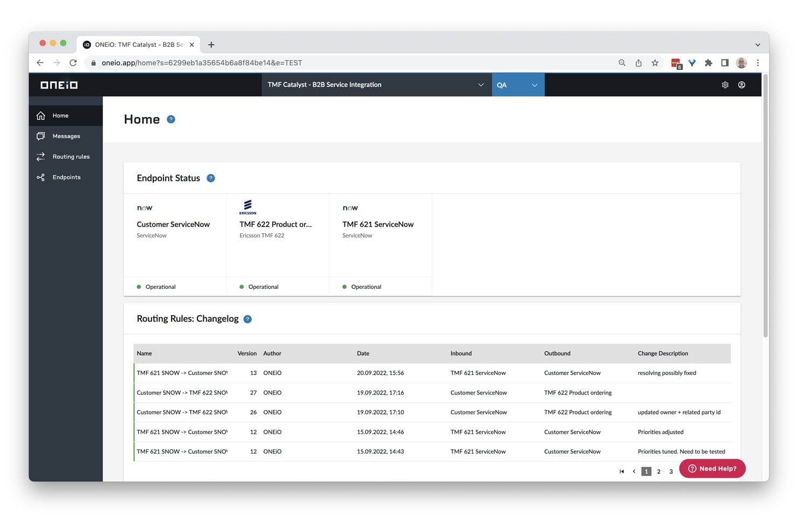Click the address bar URL field
The height and width of the screenshot is (532, 798).
(x=350, y=63)
